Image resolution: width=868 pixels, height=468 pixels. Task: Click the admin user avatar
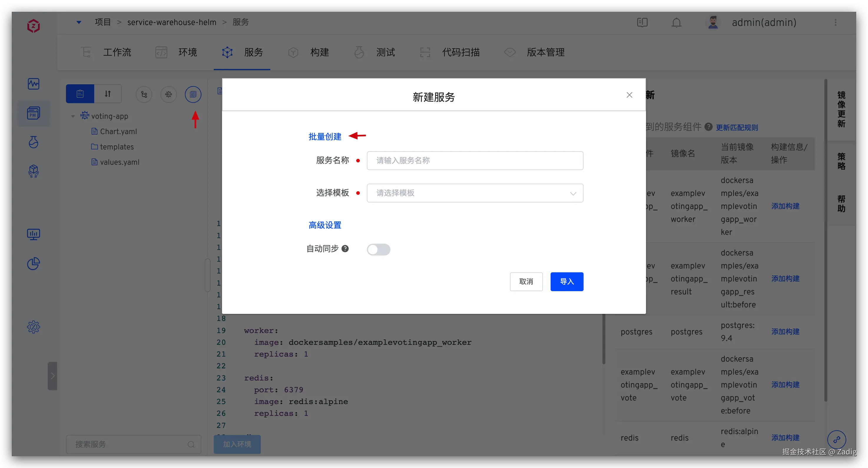point(713,22)
